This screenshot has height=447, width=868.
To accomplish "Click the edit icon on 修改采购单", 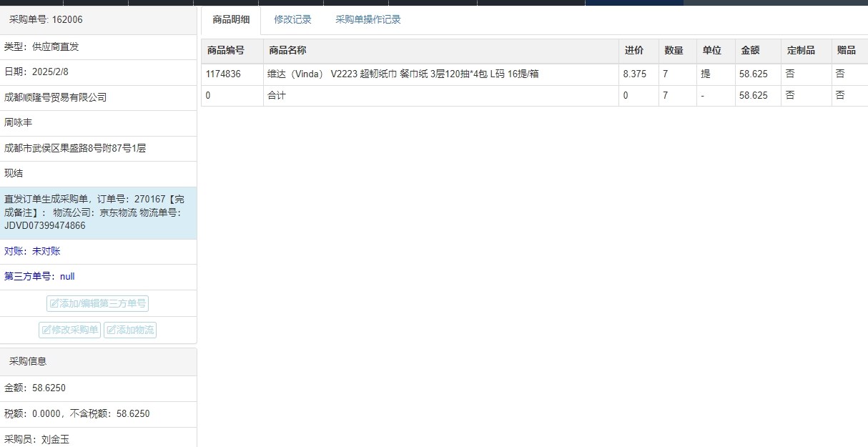I will 46,330.
